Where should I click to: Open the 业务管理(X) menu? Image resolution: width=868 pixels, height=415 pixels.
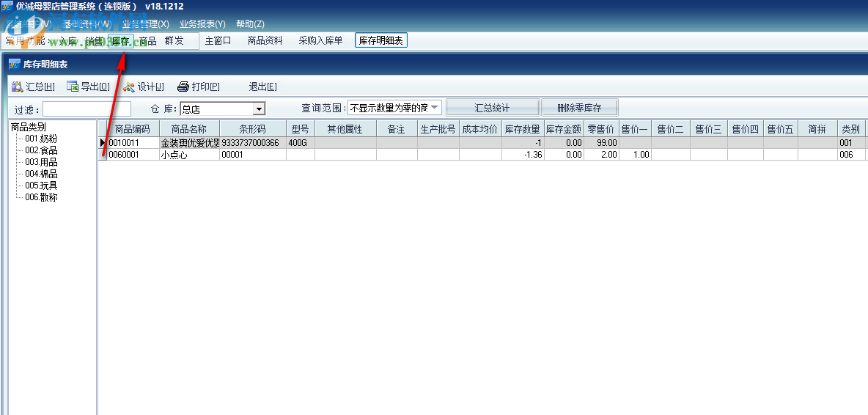146,24
